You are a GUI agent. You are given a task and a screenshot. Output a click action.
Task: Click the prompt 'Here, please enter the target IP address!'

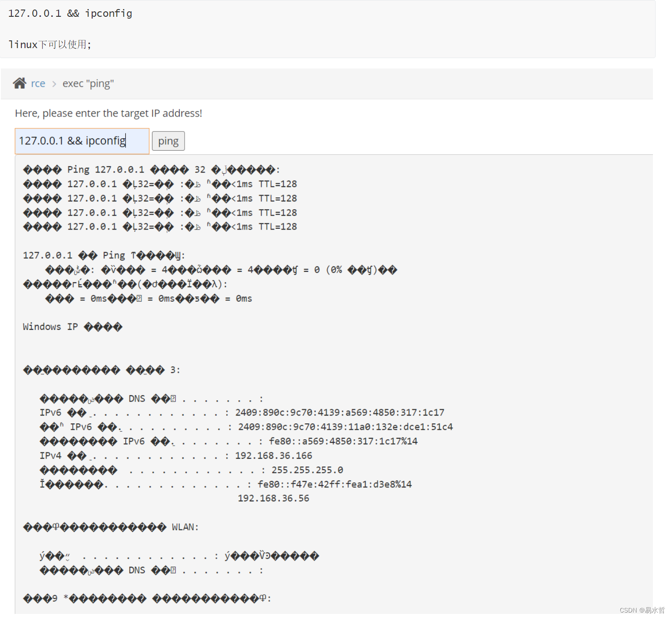[108, 113]
